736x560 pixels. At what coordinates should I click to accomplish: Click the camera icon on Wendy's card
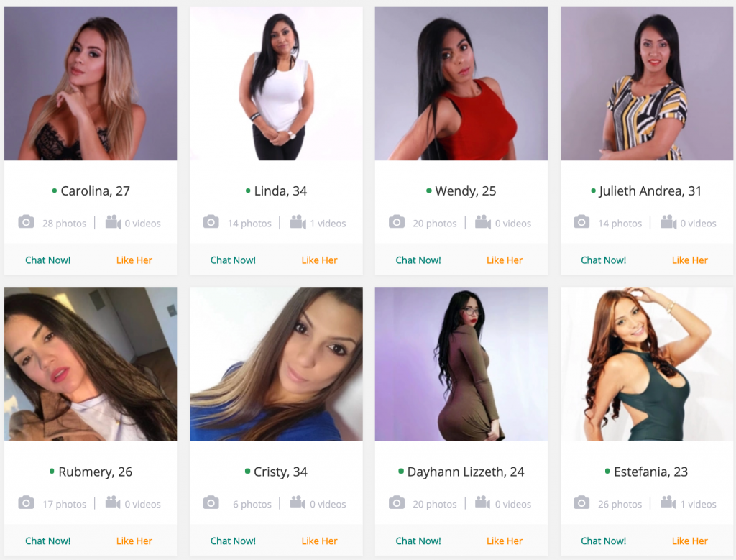397,221
